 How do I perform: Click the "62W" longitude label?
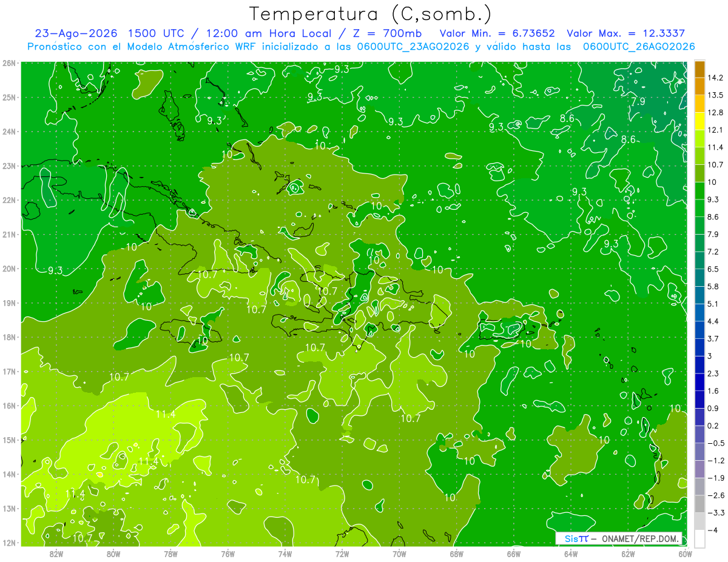628,554
